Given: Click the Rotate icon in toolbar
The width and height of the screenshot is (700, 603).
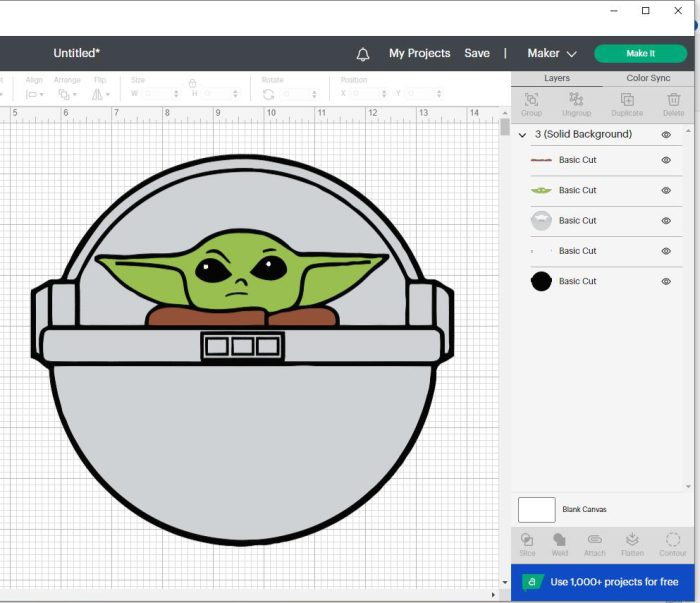Looking at the screenshot, I should click(x=268, y=94).
